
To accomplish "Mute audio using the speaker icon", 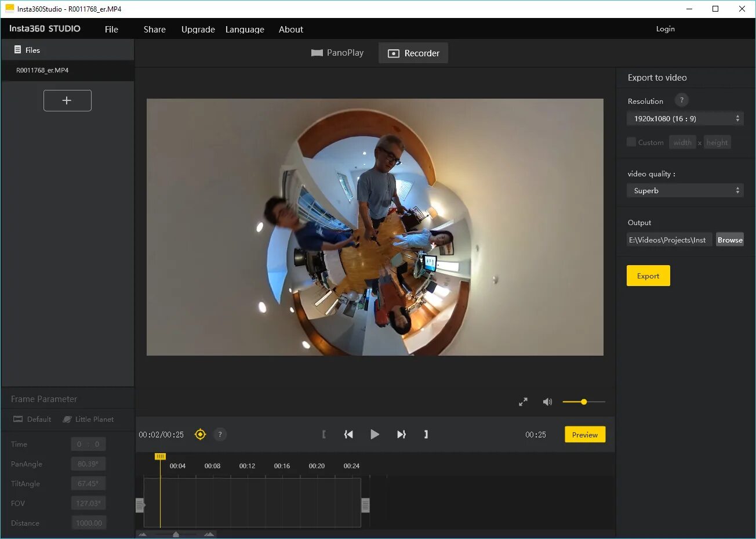I will [x=547, y=401].
